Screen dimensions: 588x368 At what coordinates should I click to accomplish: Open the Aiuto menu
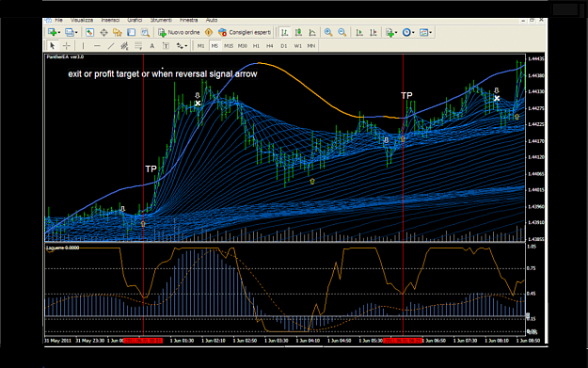click(x=212, y=20)
